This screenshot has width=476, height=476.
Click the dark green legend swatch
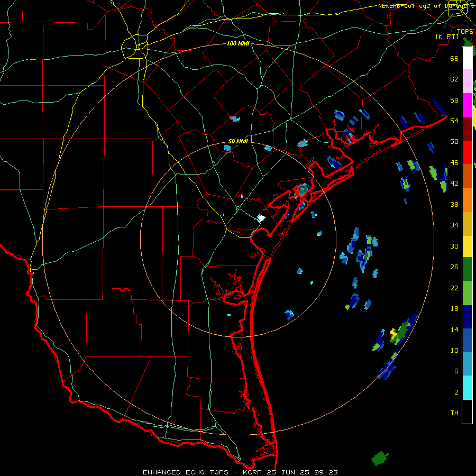tap(467, 269)
